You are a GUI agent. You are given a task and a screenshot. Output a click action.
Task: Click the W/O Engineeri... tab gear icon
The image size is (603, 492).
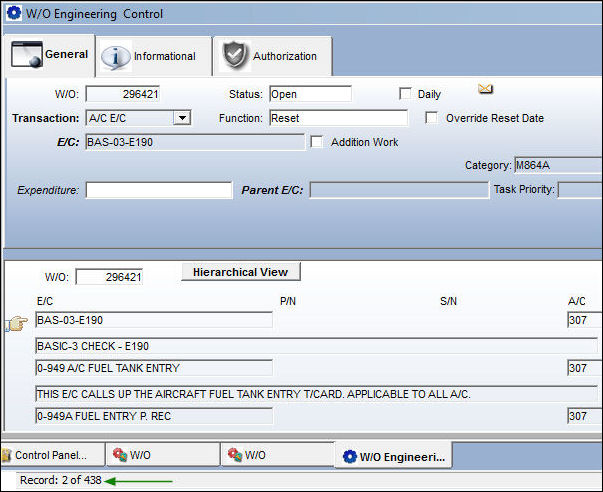(350, 457)
